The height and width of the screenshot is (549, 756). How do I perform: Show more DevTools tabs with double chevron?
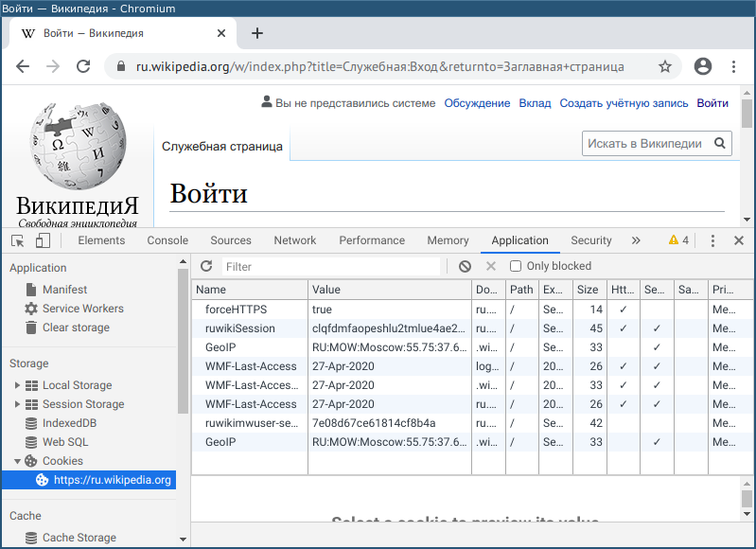(x=636, y=240)
